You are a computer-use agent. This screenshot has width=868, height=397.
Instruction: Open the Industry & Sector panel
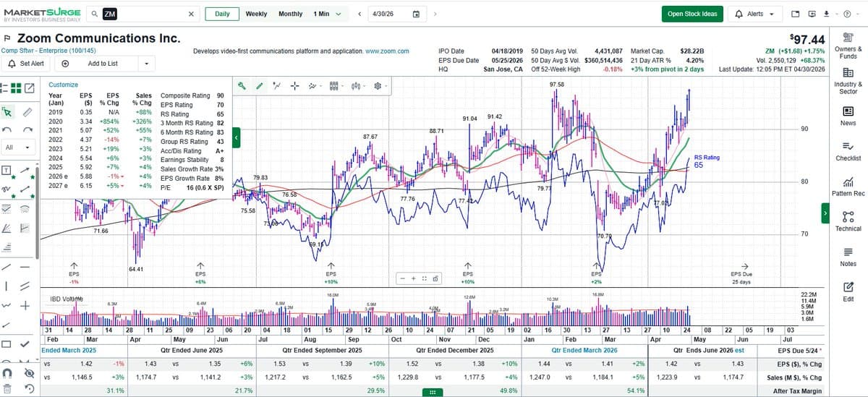click(848, 80)
